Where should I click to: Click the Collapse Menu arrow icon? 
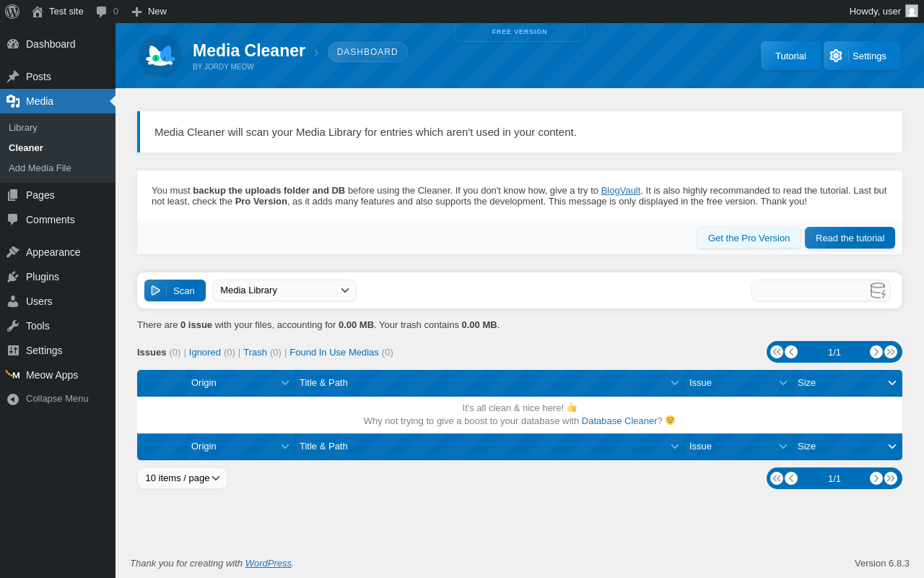click(13, 399)
